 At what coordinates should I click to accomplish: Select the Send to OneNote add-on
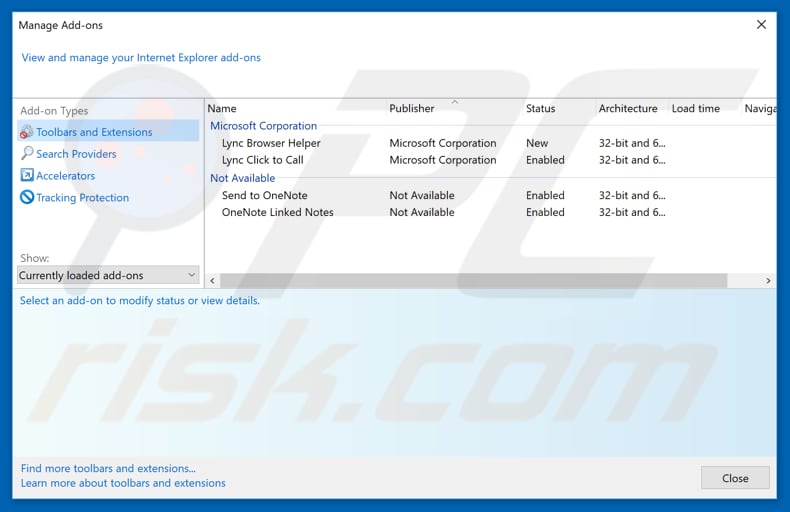tap(265, 196)
